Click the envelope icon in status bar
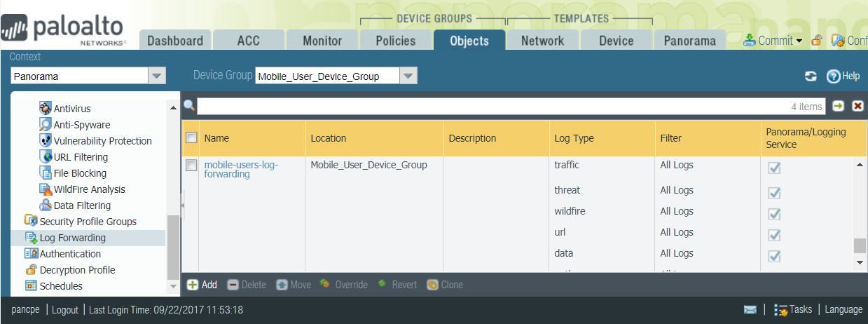Image resolution: width=868 pixels, height=324 pixels. pyautogui.click(x=750, y=309)
